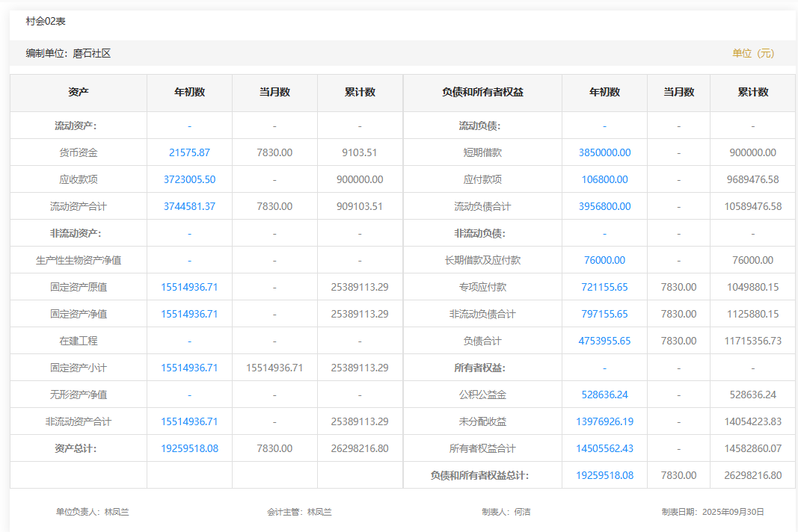Open the 货币资金 opening balance 21575.87
This screenshot has height=532, width=798.
click(x=189, y=152)
